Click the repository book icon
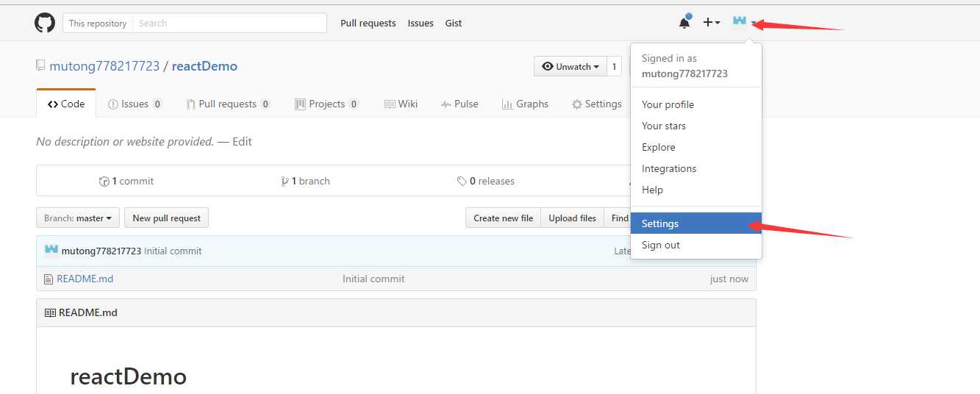 click(40, 65)
